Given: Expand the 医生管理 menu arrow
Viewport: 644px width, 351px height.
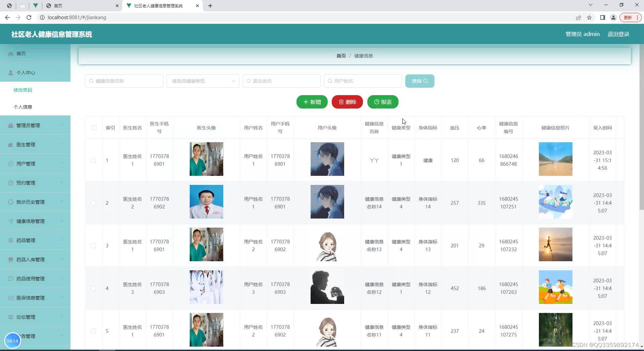Looking at the screenshot, I should tap(62, 145).
